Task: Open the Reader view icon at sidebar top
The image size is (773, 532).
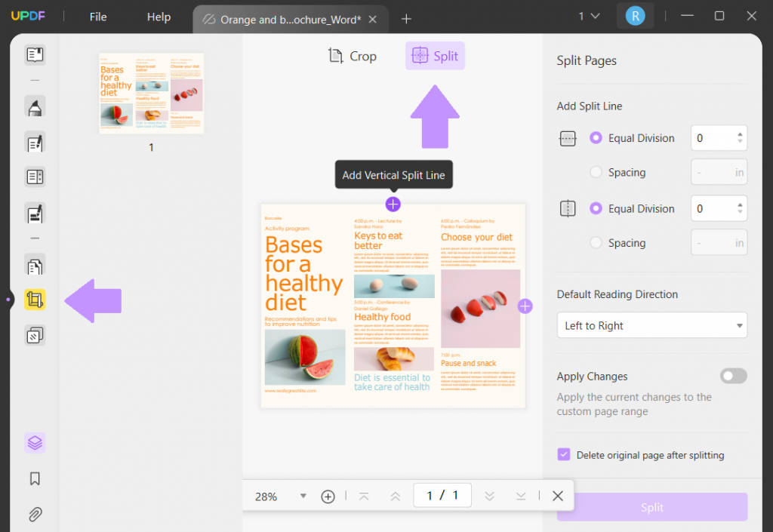Action: tap(34, 54)
